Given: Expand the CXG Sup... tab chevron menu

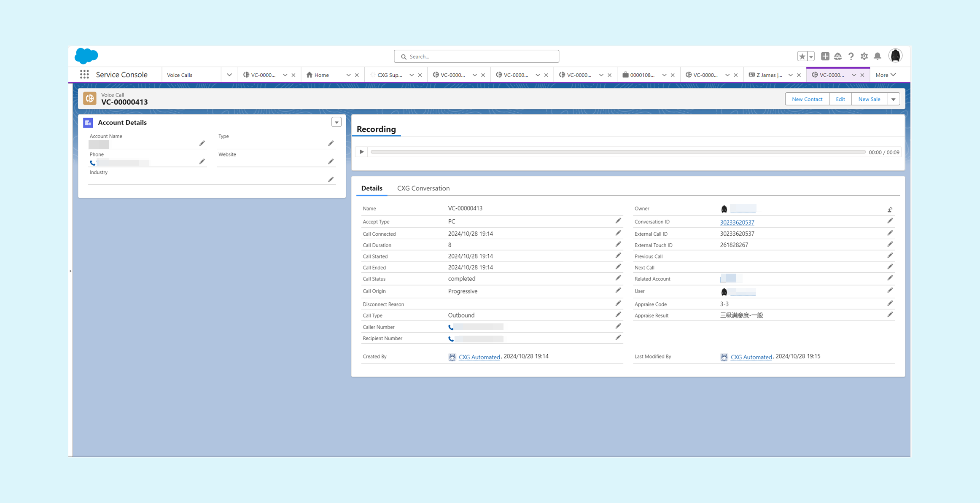Looking at the screenshot, I should tap(412, 75).
